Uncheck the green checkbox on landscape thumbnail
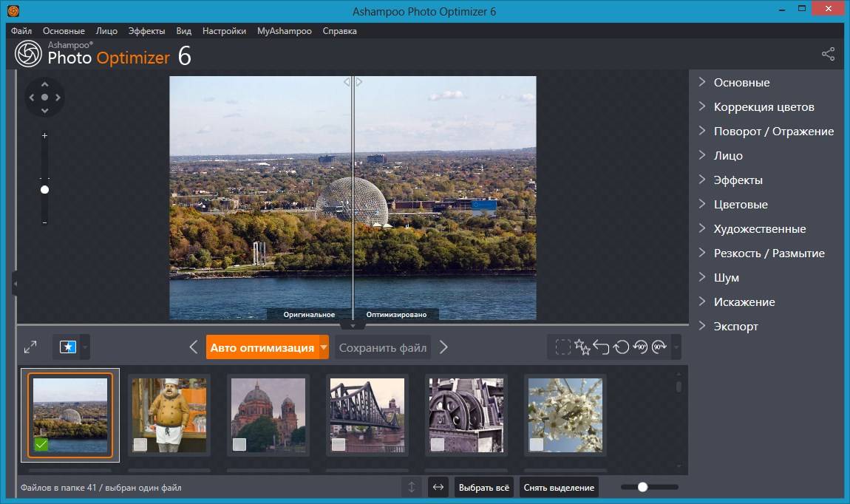850x504 pixels. [41, 444]
